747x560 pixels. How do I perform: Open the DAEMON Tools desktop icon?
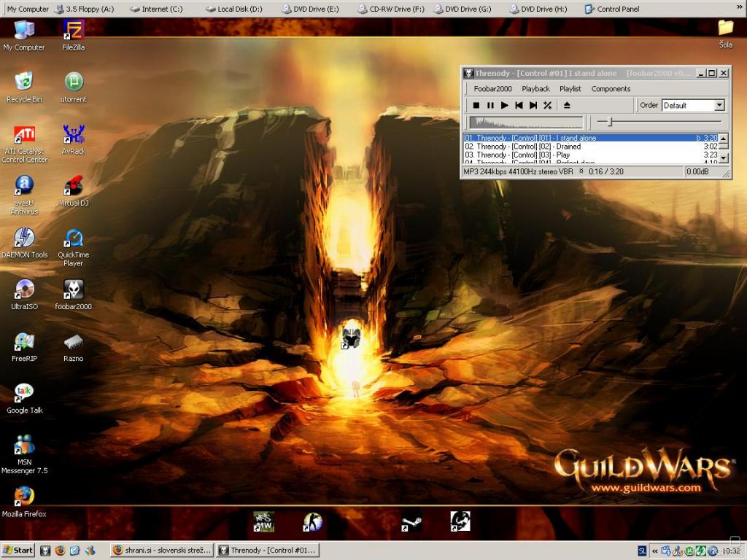coord(24,242)
